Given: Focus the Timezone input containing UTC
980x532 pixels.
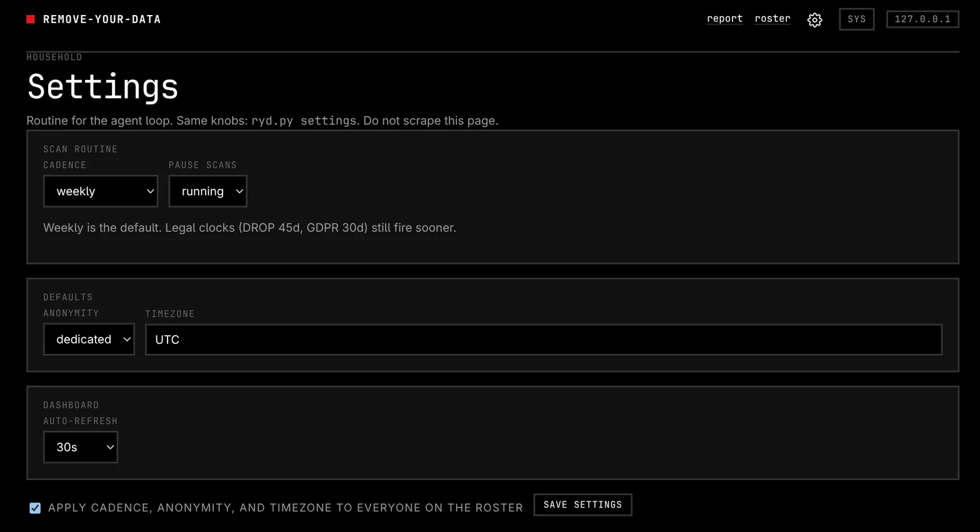Looking at the screenshot, I should [x=544, y=339].
